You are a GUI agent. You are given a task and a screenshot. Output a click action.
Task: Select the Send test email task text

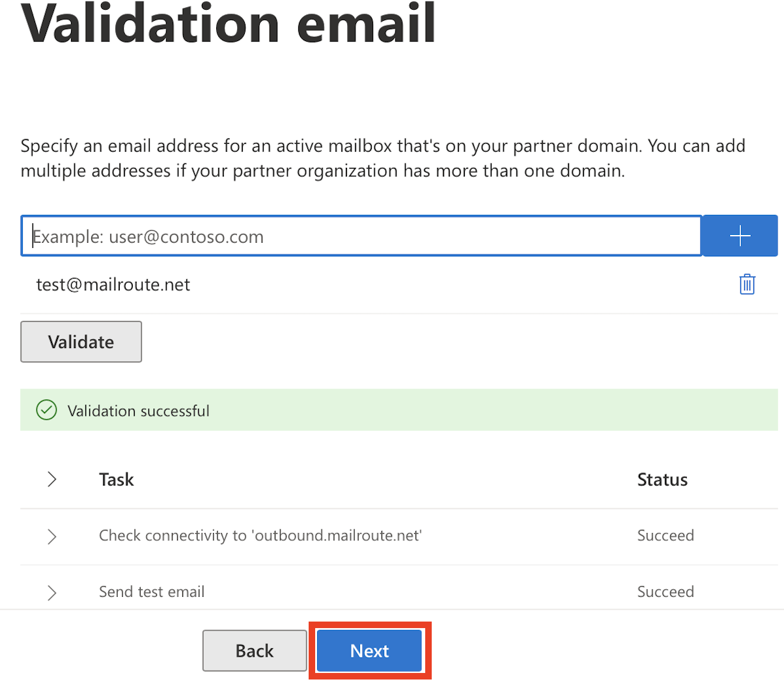pyautogui.click(x=152, y=592)
